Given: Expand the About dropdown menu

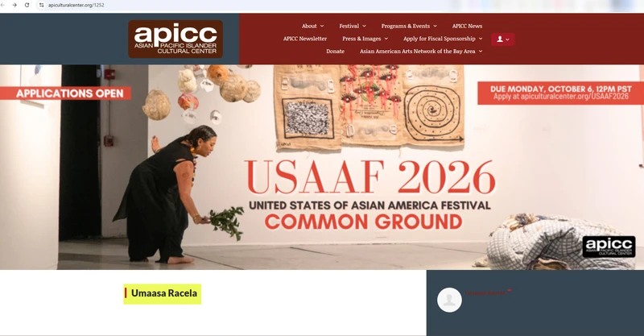Looking at the screenshot, I should 312,26.
